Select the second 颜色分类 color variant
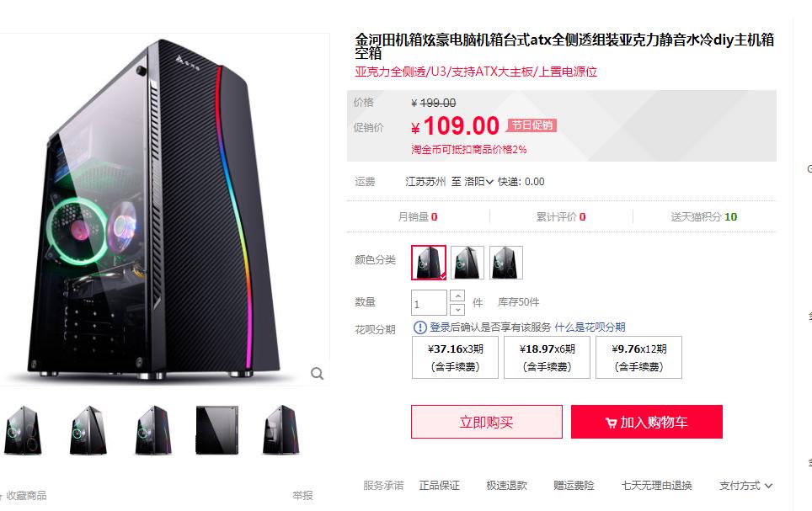This screenshot has width=812, height=511. tap(467, 262)
